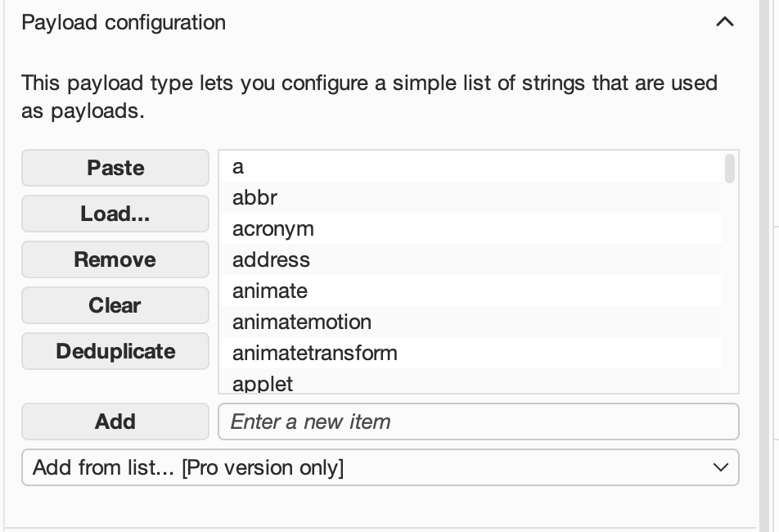Collapse the Payload configuration section chevron
The image size is (779, 532).
point(724,22)
